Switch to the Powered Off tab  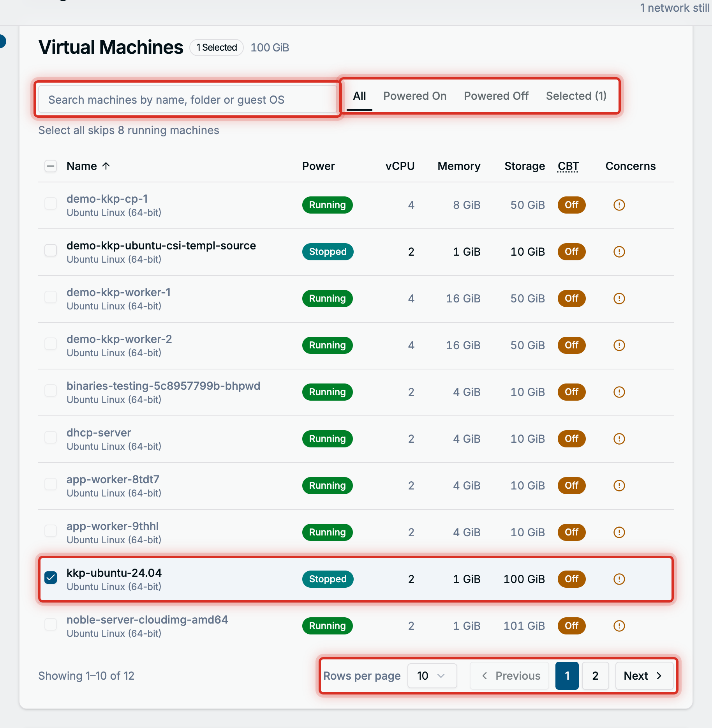(x=496, y=96)
